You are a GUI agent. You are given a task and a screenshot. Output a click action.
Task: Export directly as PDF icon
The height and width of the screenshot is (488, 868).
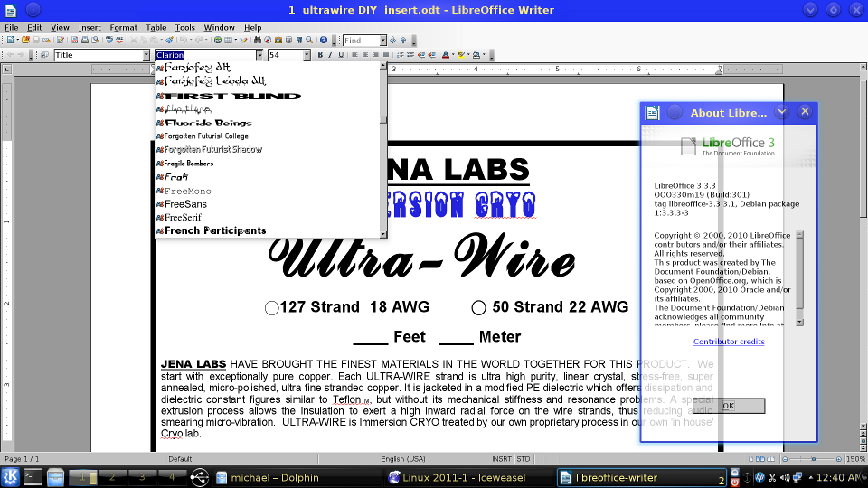74,40
